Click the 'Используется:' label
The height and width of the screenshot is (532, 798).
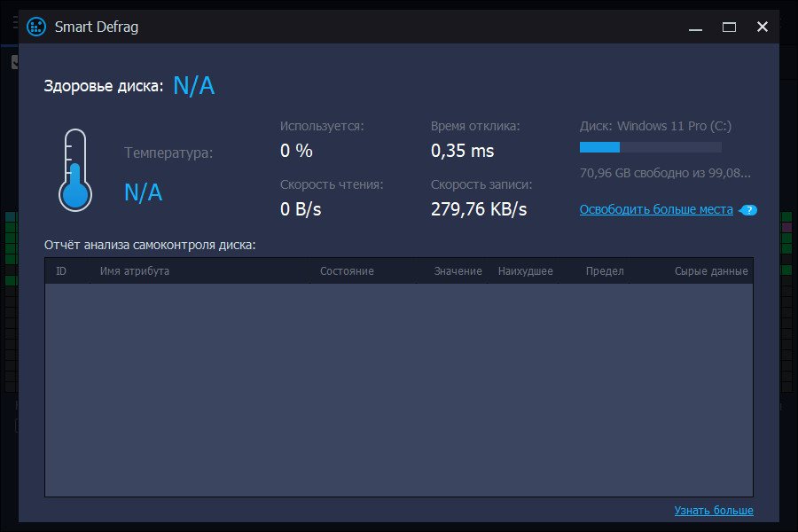(322, 126)
